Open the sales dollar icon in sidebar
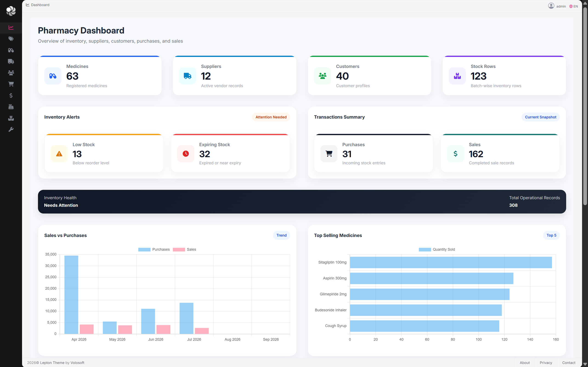588x367 pixels. pos(11,95)
